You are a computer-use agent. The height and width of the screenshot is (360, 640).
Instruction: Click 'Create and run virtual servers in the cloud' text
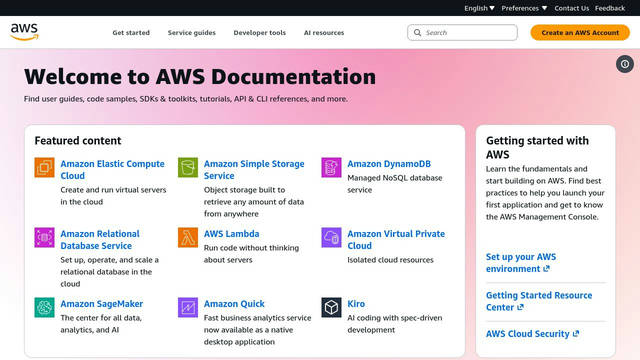click(x=113, y=196)
